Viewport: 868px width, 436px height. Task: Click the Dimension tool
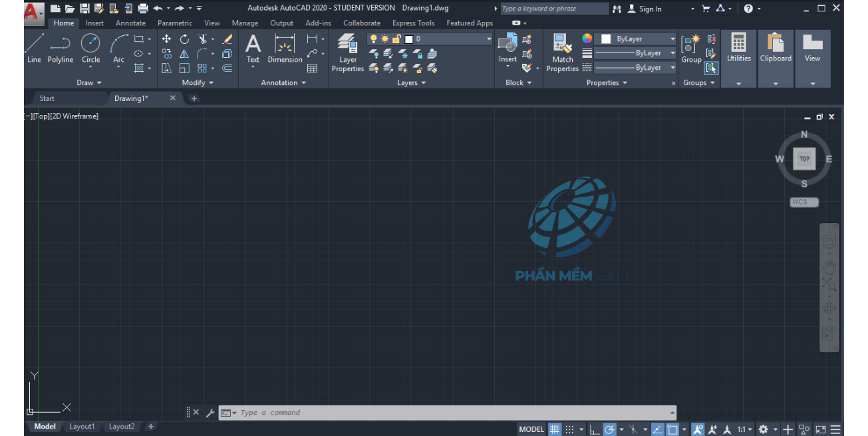pyautogui.click(x=285, y=49)
